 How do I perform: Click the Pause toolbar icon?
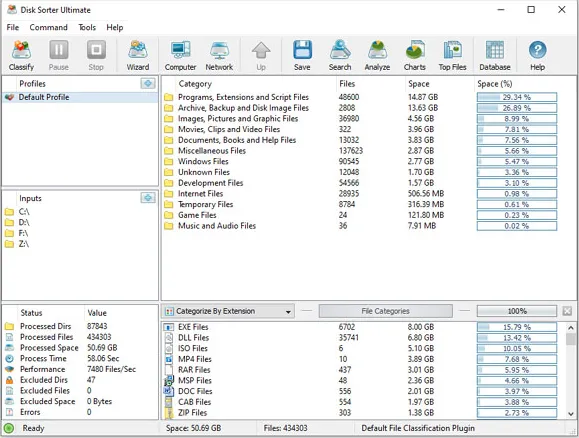[59, 56]
